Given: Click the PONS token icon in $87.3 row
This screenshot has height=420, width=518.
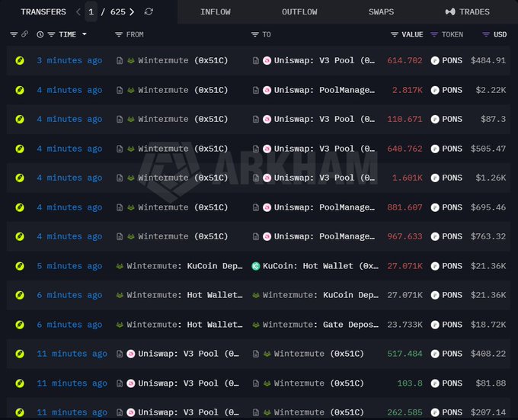Looking at the screenshot, I should tap(435, 119).
